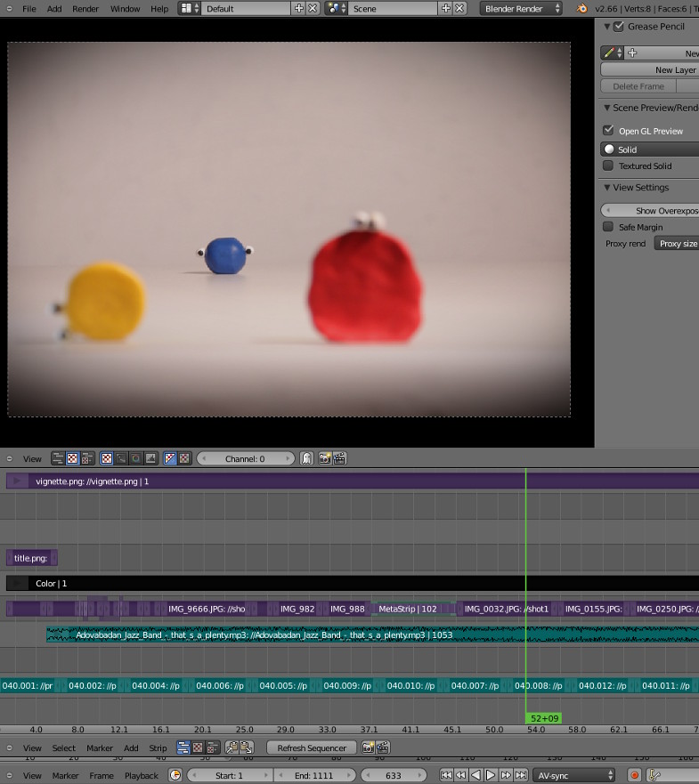699x784 pixels.
Task: Open the scene browse dropdown
Action: [337, 9]
